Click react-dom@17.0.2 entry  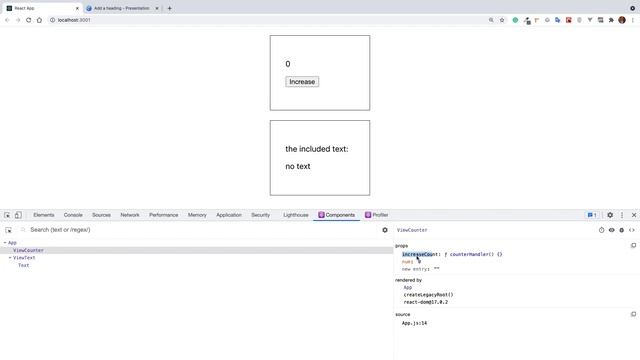click(x=426, y=302)
